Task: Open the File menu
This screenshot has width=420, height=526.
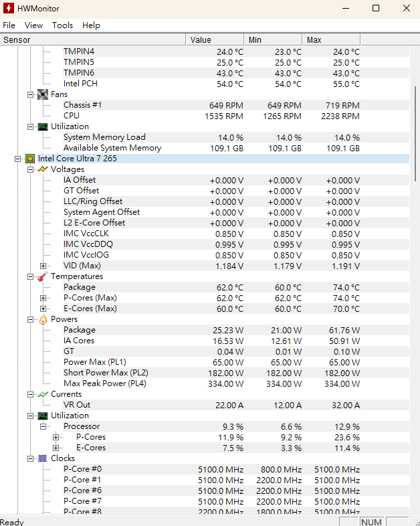Action: click(x=9, y=25)
